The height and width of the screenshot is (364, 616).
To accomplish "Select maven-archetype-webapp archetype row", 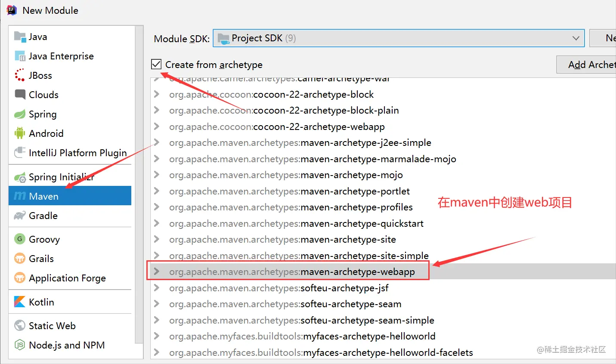I will (383, 271).
